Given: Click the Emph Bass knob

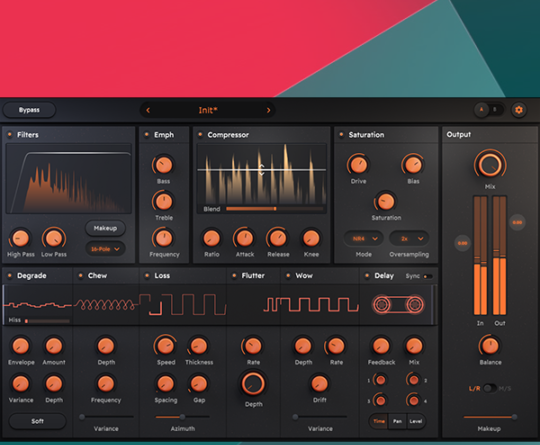Looking at the screenshot, I should pos(164,165).
